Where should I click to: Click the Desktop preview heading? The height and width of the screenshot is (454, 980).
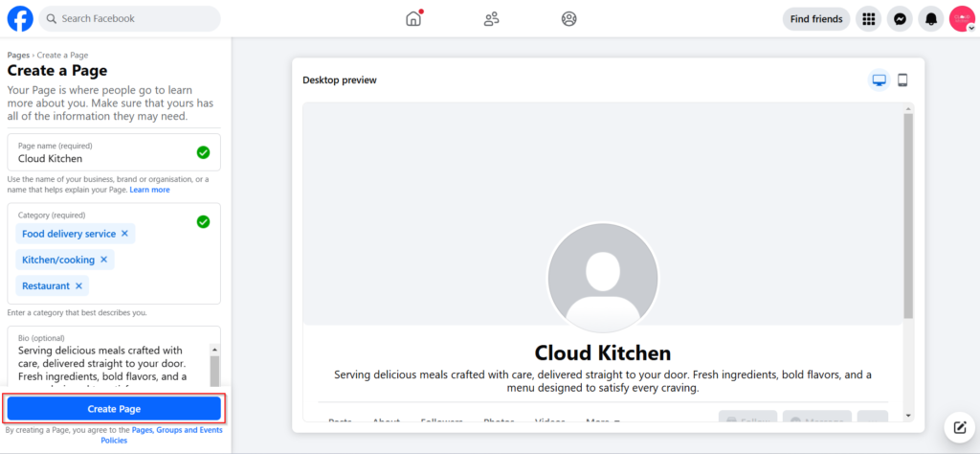tap(340, 80)
